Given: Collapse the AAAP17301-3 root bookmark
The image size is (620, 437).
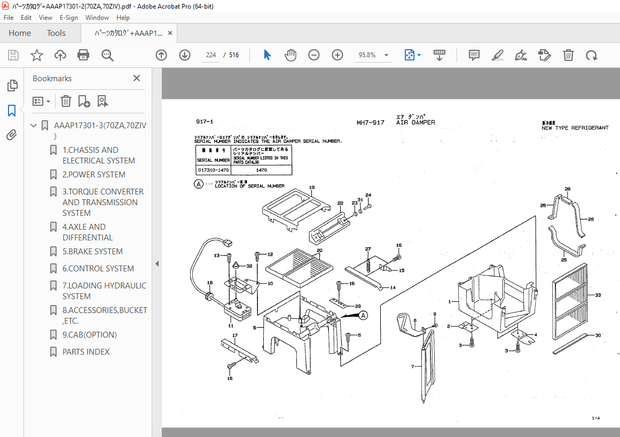Looking at the screenshot, I should coord(34,125).
